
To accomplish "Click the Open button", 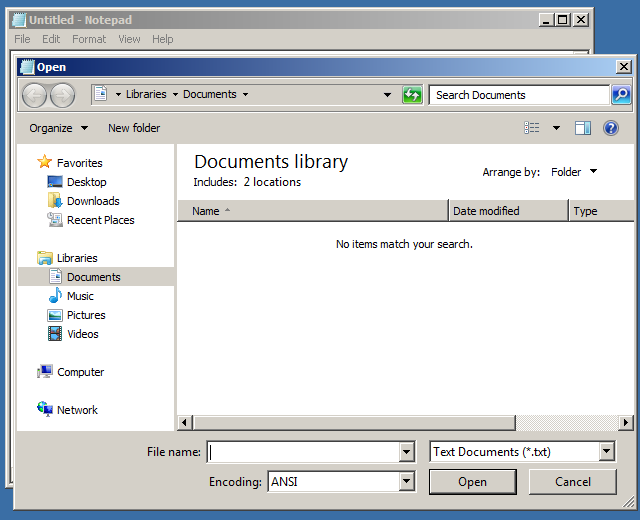I will (473, 482).
